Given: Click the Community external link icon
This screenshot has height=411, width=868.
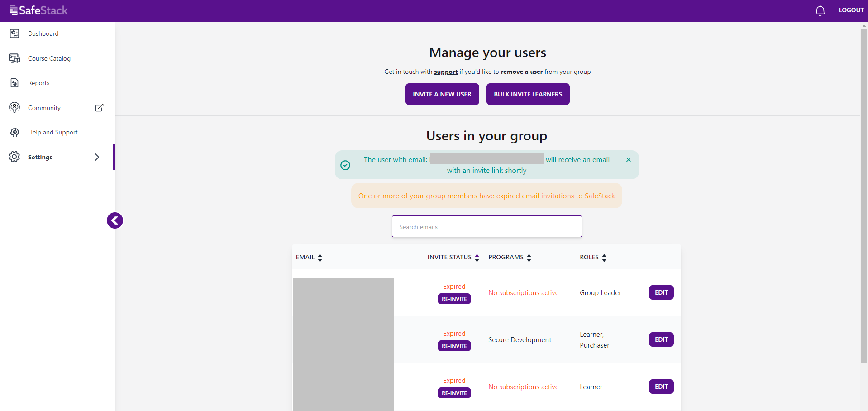Looking at the screenshot, I should pyautogui.click(x=99, y=108).
